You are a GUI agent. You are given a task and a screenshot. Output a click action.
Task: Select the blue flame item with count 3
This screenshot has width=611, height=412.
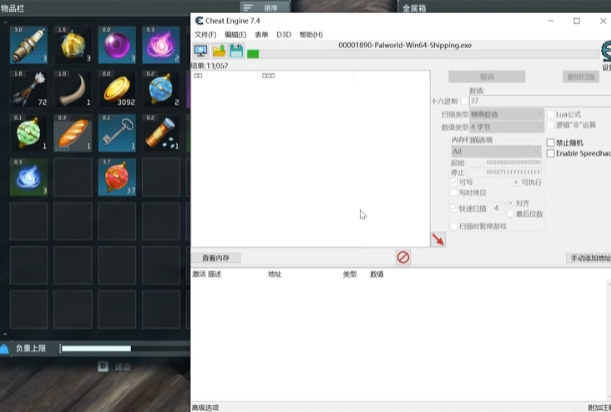pyautogui.click(x=29, y=177)
